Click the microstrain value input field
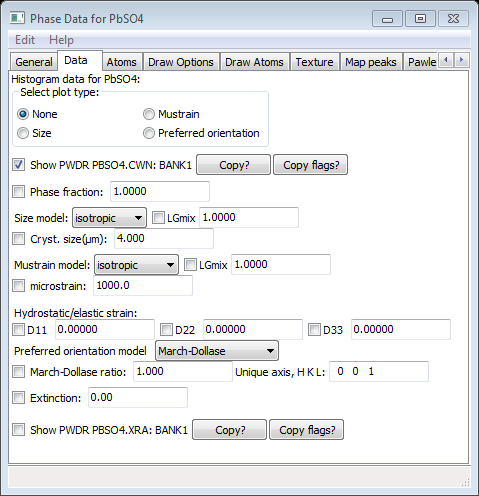 point(143,286)
